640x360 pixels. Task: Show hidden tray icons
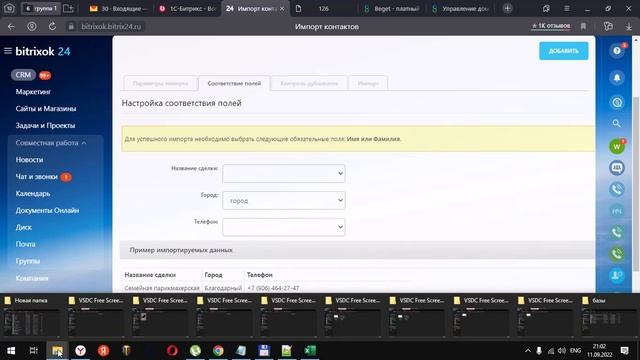click(x=527, y=351)
